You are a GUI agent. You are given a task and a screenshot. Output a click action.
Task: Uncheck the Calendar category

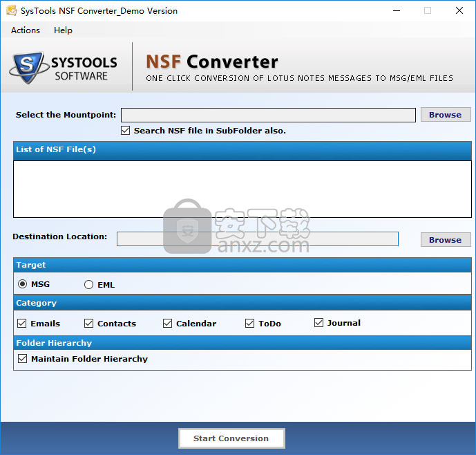point(167,324)
